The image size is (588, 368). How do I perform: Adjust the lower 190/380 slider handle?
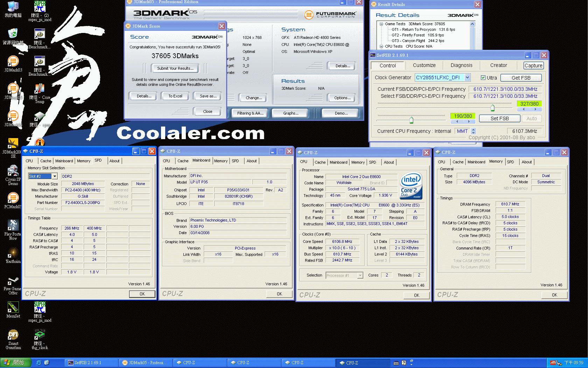click(411, 120)
